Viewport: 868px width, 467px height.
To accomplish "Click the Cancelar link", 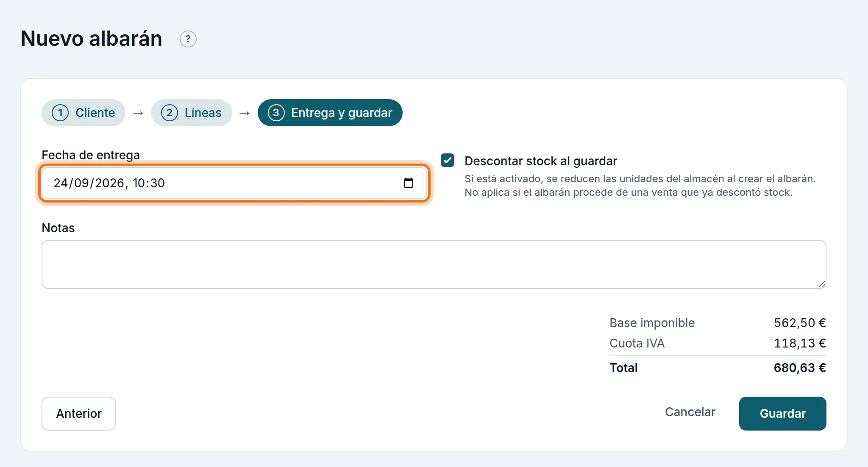I will 690,412.
